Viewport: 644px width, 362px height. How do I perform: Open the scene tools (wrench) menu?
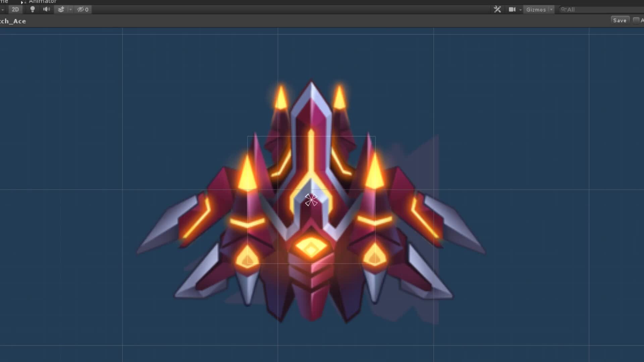click(x=497, y=9)
